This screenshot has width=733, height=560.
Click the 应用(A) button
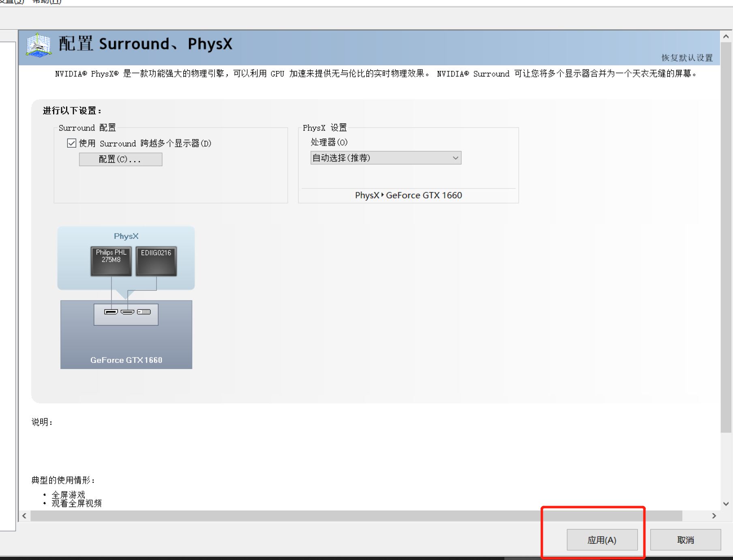(602, 540)
